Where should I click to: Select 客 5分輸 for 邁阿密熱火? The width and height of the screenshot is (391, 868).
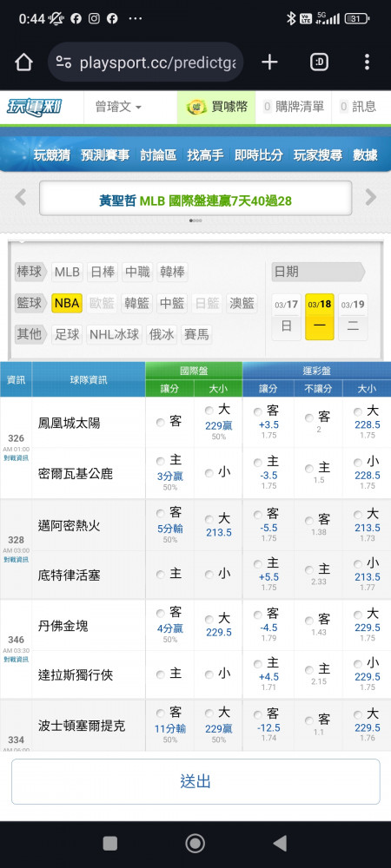[x=160, y=513]
